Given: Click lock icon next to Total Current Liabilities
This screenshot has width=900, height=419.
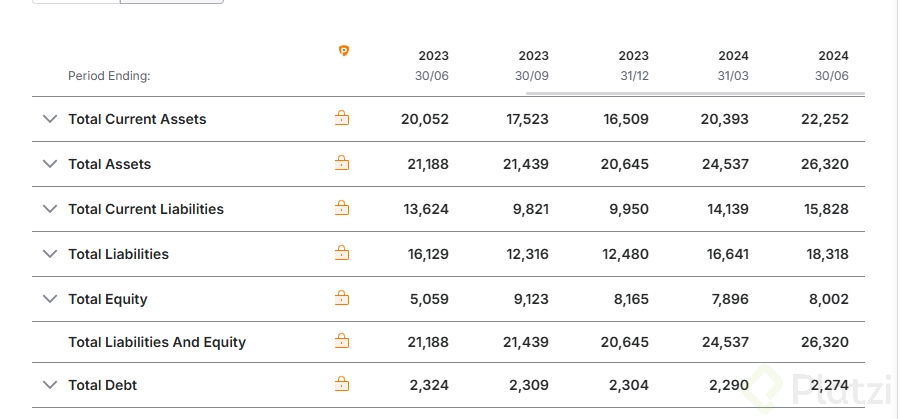Looking at the screenshot, I should pyautogui.click(x=342, y=209).
